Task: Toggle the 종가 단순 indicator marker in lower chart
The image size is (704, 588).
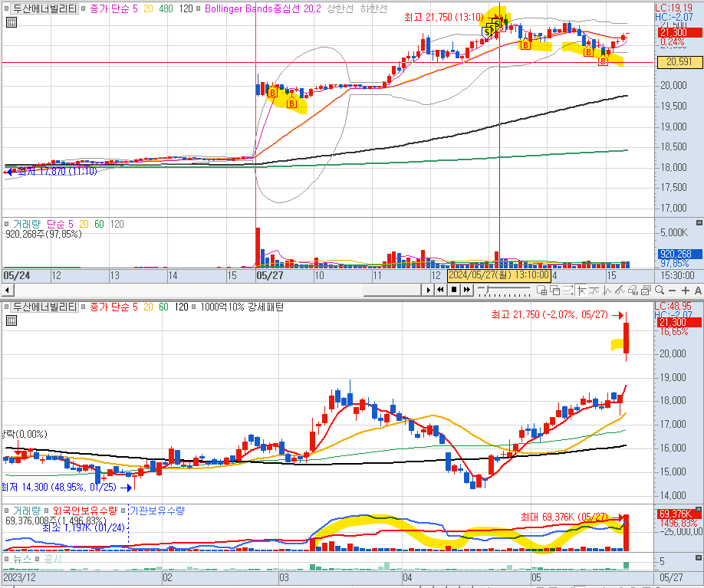Action: (84, 307)
